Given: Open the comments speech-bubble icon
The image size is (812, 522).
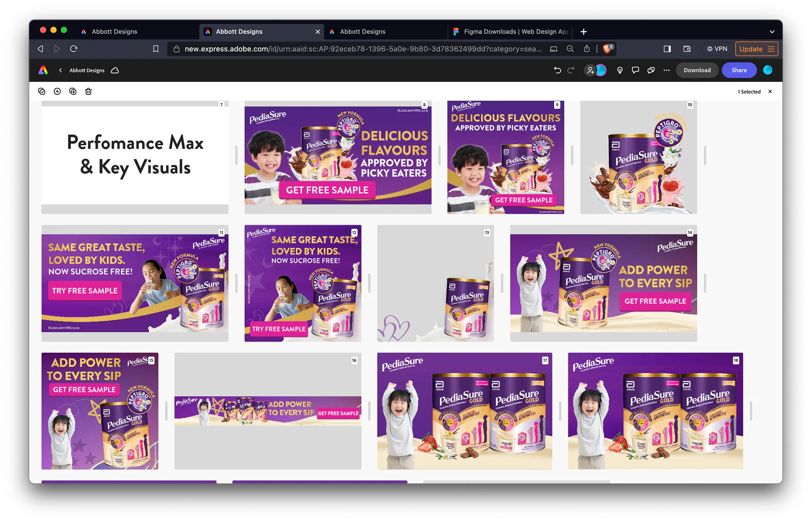Looking at the screenshot, I should (x=635, y=70).
